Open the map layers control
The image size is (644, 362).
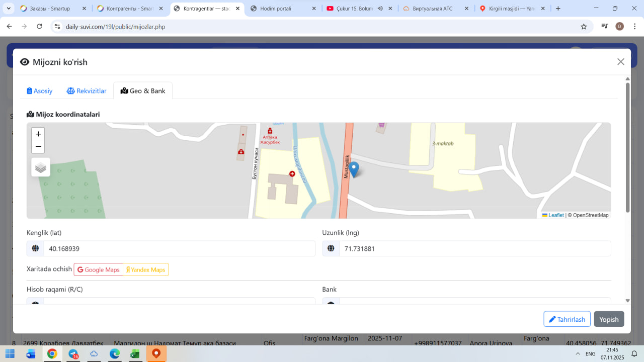coord(41,167)
